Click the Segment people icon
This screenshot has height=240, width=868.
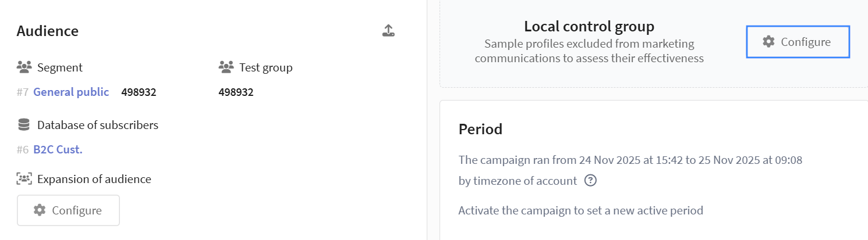[x=24, y=67]
